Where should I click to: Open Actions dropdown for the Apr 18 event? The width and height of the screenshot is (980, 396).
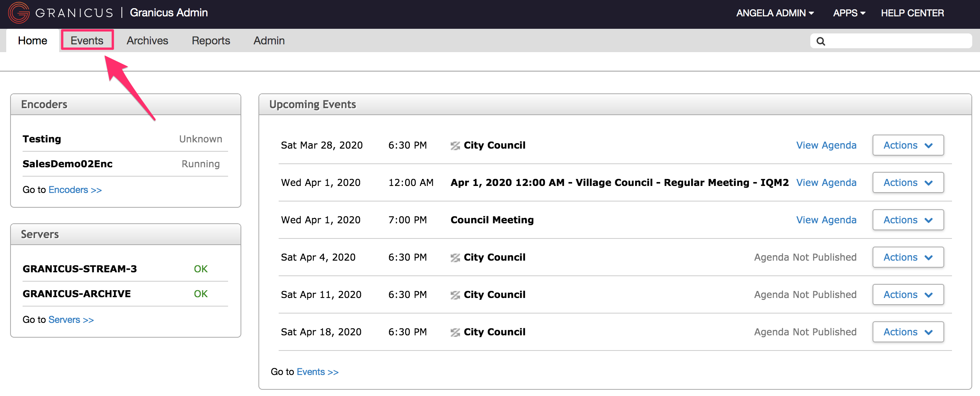coord(908,331)
